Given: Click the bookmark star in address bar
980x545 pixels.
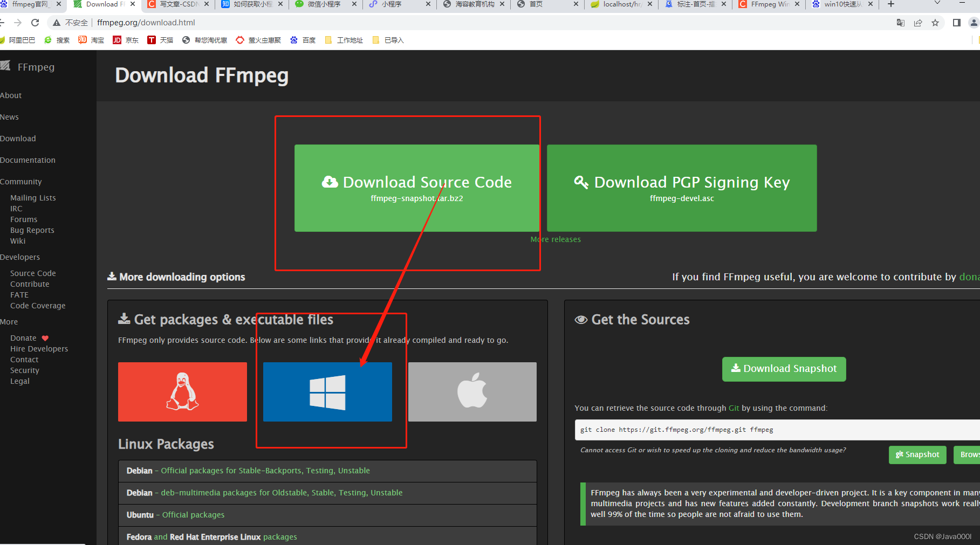Looking at the screenshot, I should click(x=935, y=23).
